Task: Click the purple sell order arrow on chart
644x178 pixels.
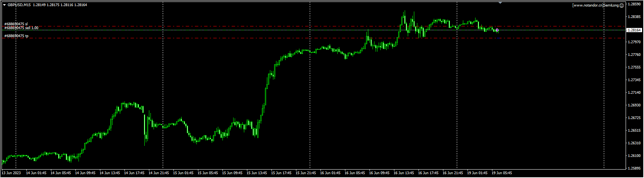Action: tap(497, 30)
